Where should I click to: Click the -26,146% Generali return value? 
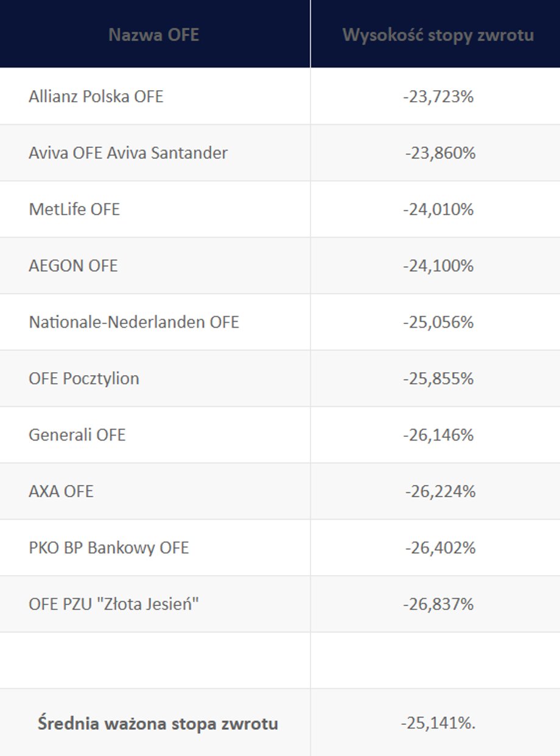click(x=438, y=435)
